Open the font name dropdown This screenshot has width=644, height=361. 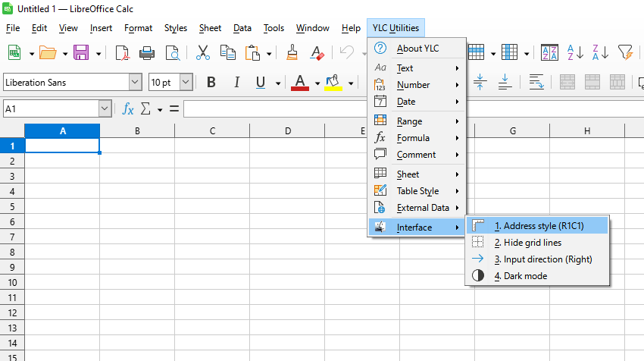(x=135, y=82)
